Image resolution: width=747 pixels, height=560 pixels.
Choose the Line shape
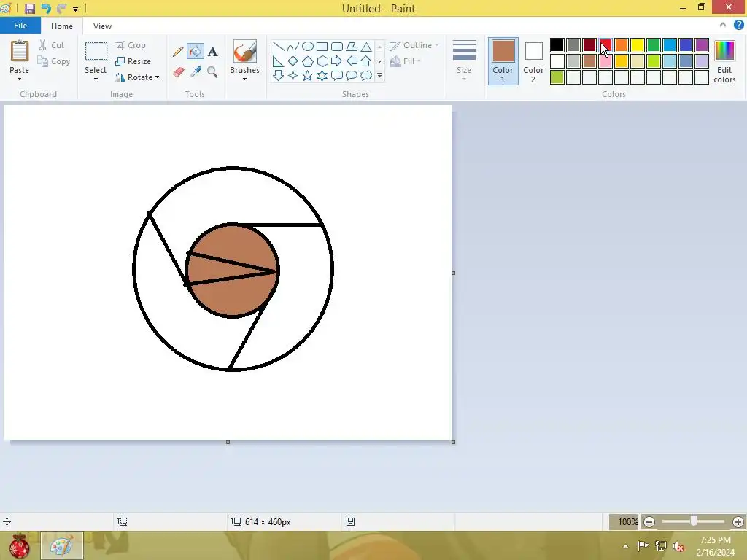point(279,47)
